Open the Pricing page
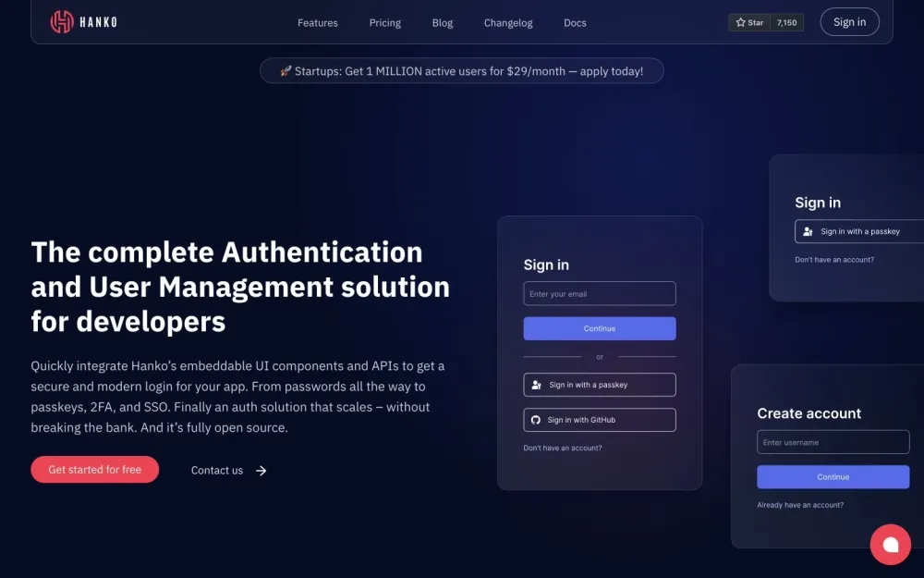 click(x=384, y=22)
